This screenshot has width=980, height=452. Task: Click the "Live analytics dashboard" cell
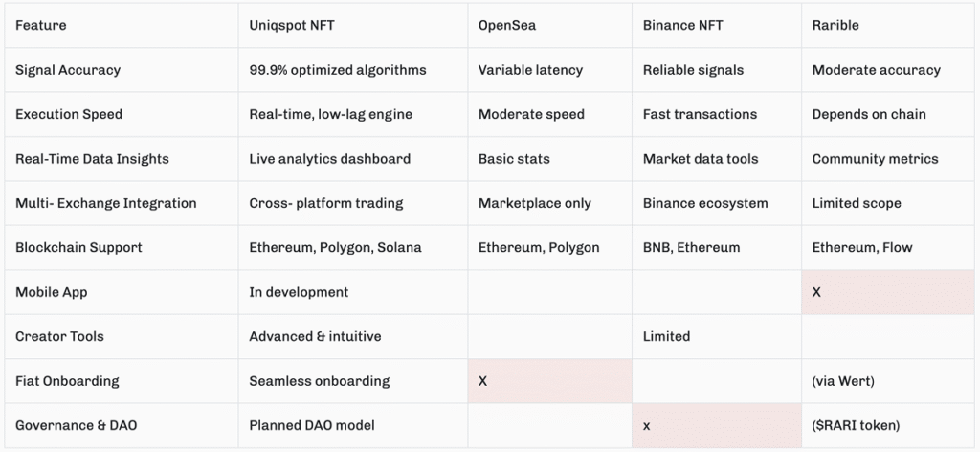tap(329, 159)
